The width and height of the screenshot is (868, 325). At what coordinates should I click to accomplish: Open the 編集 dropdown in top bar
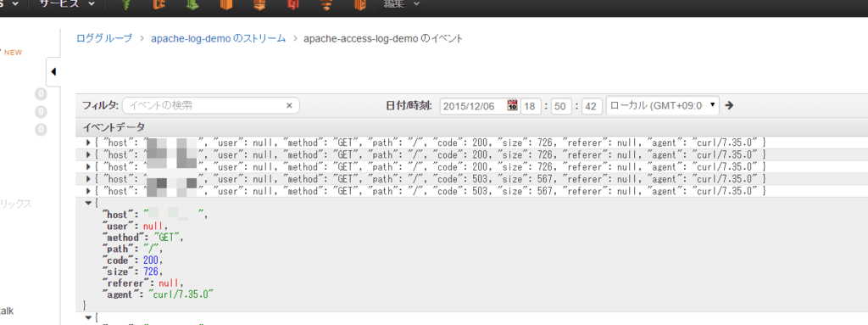coord(401,4)
